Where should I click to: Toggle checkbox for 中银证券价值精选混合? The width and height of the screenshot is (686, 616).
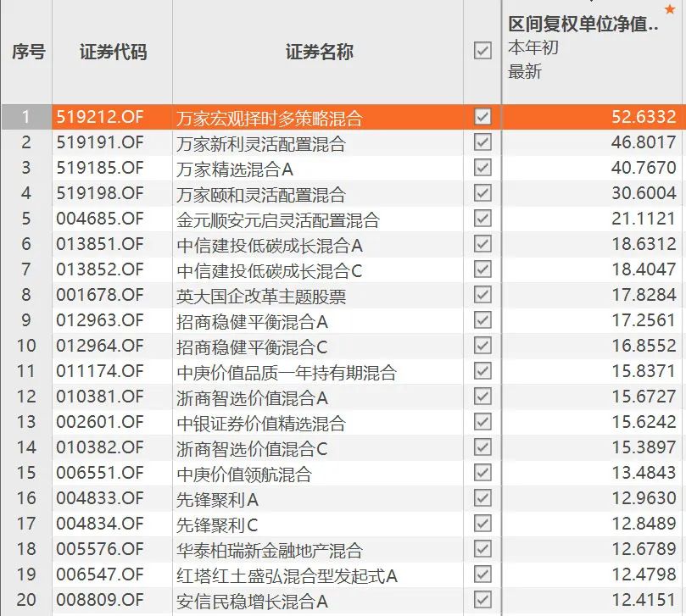[482, 421]
